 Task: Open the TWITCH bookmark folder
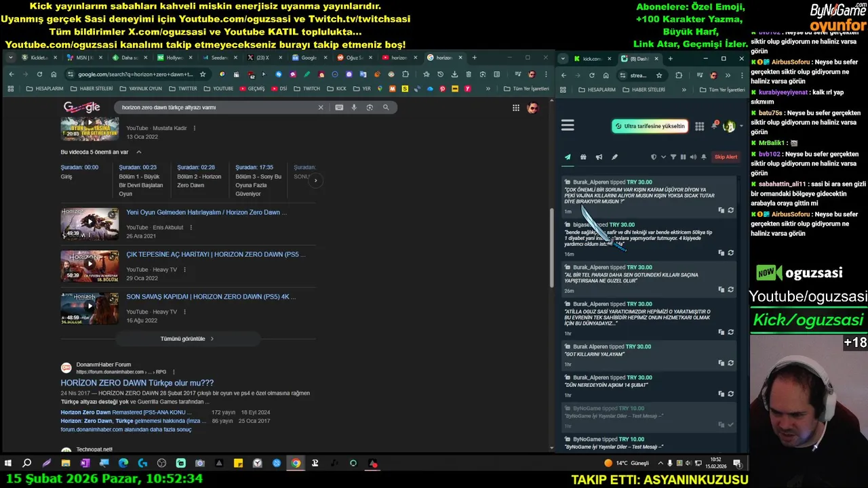coord(306,89)
